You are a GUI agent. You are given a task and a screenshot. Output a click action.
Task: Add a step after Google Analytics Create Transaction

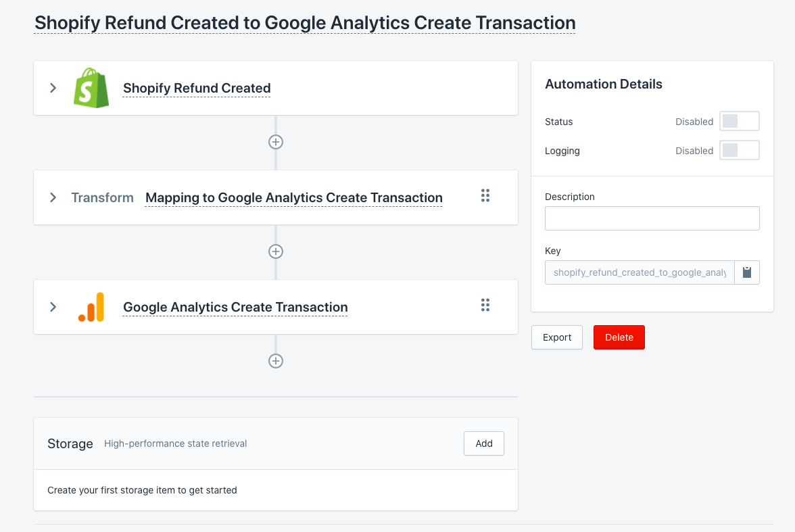tap(276, 361)
